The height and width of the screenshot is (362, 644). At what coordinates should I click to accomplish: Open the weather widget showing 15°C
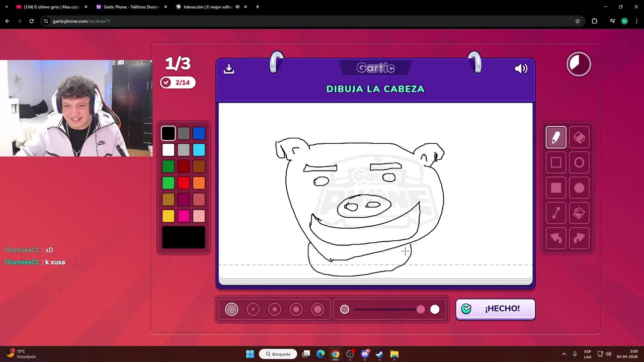(x=21, y=354)
